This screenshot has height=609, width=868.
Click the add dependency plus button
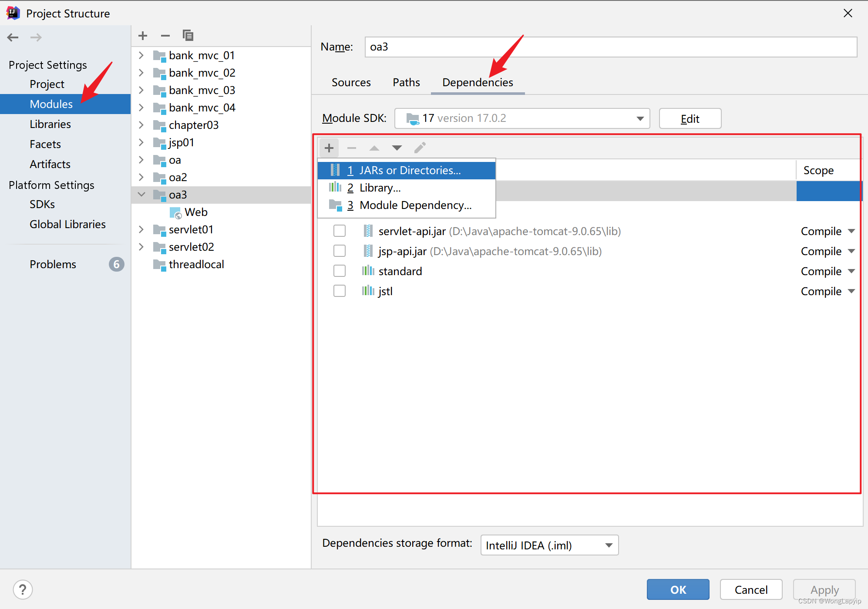329,148
